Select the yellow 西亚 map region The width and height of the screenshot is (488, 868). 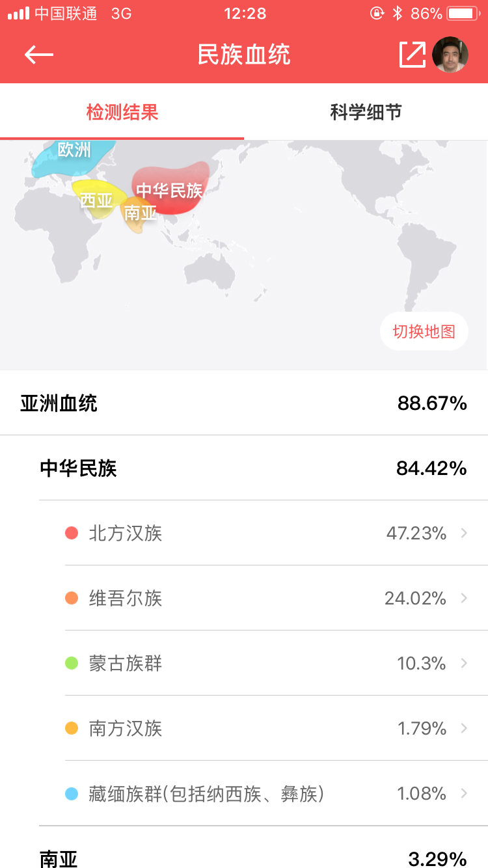(x=95, y=198)
